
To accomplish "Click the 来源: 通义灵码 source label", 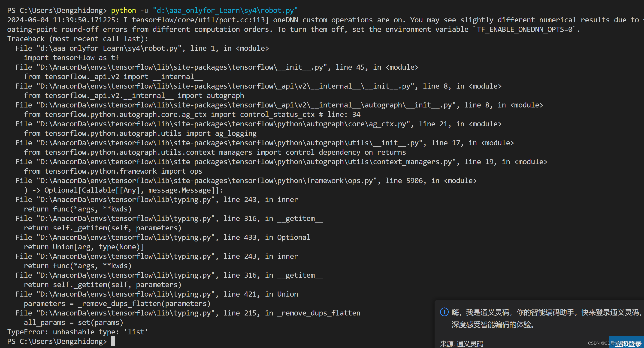I will pos(462,343).
